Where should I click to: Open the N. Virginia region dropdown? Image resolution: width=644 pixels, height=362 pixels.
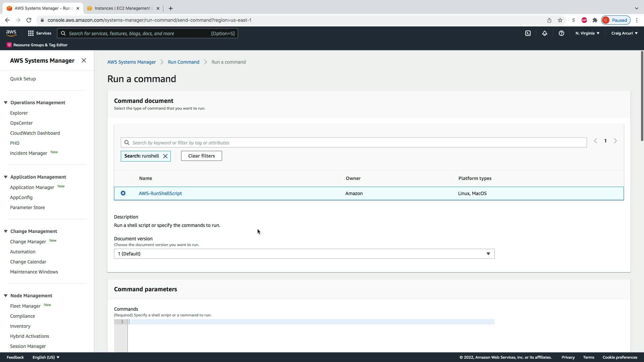(587, 33)
